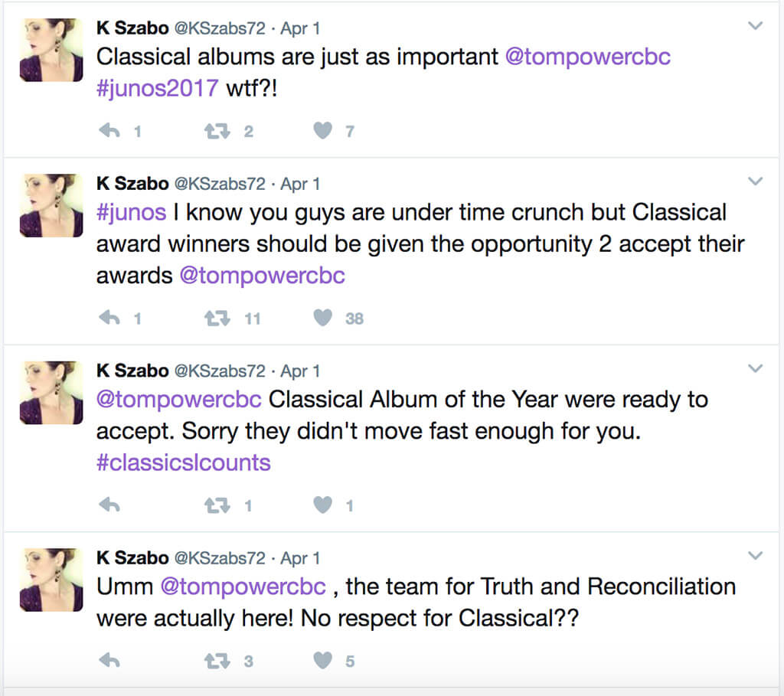Like the tweet with 38 likes
784x696 pixels.
click(324, 319)
